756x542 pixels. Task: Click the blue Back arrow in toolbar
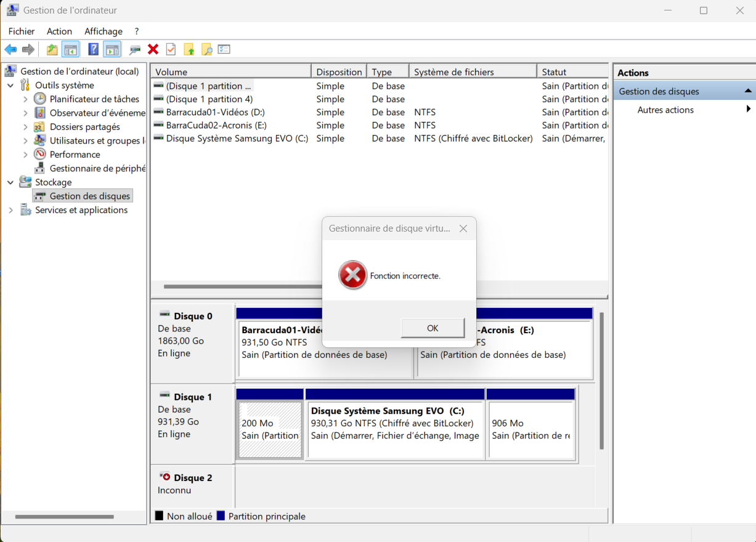pyautogui.click(x=10, y=49)
